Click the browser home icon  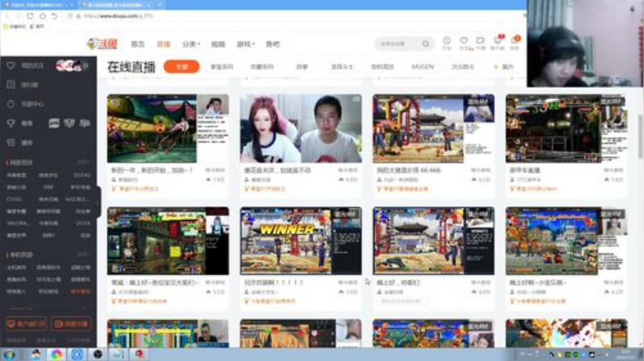pos(43,16)
